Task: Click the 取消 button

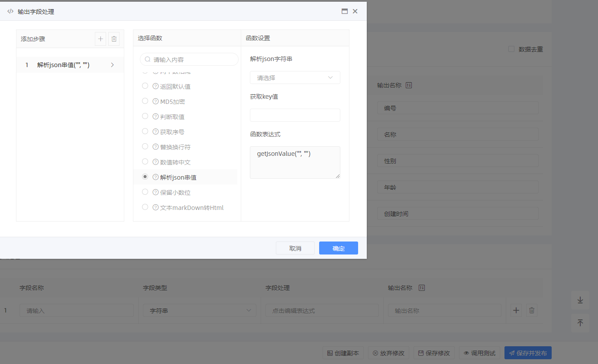Action: pos(295,248)
